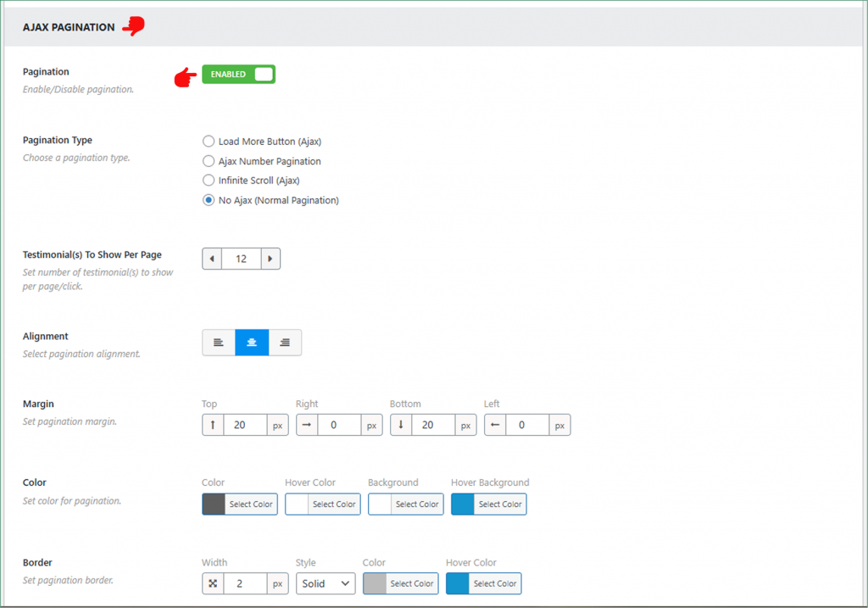Click the Bottom margin down-arrow icon

click(401, 425)
